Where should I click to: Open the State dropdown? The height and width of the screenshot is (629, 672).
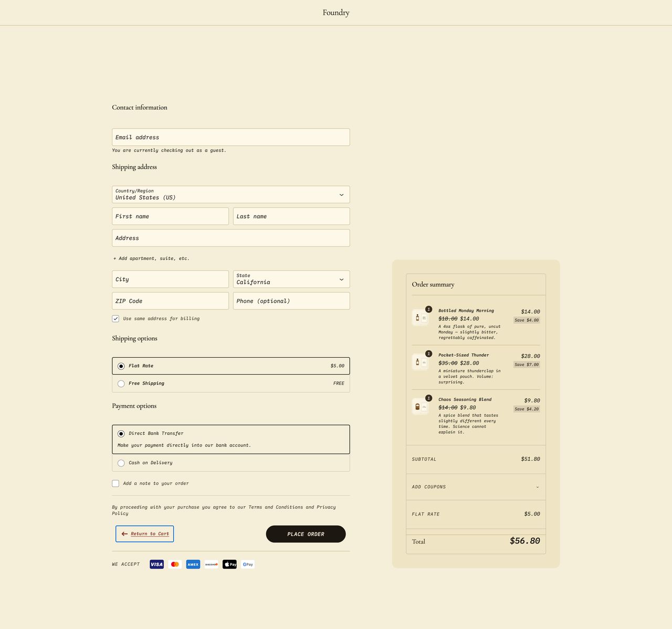291,279
